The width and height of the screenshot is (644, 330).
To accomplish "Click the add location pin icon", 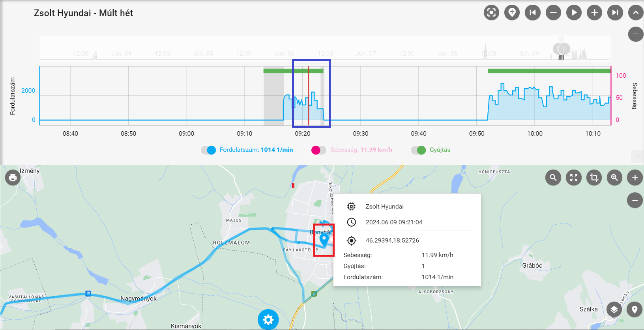I will 512,13.
